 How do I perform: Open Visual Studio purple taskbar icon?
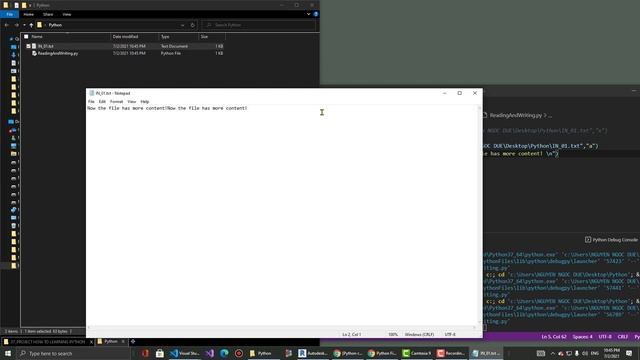(210, 353)
